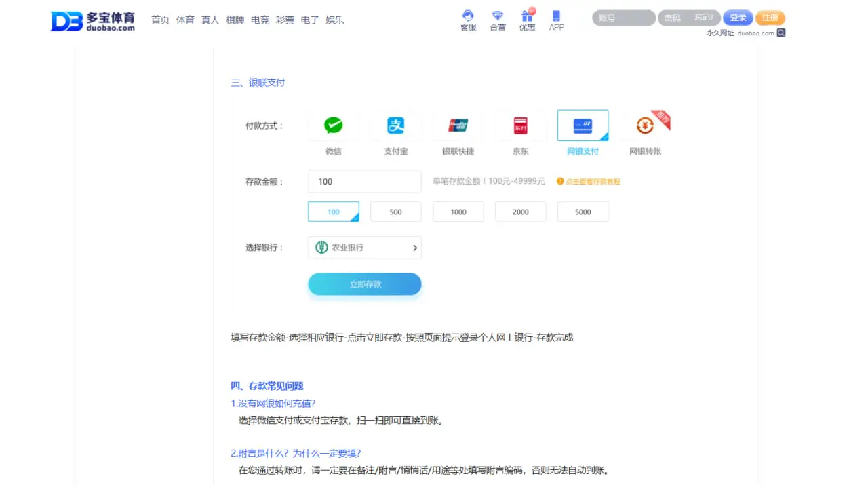Click the 单笔存款金额 limit text
Image resolution: width=868 pixels, height=485 pixels.
[x=489, y=181]
